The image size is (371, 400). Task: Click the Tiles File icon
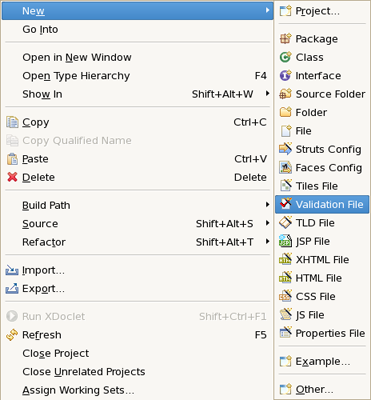pos(286,186)
